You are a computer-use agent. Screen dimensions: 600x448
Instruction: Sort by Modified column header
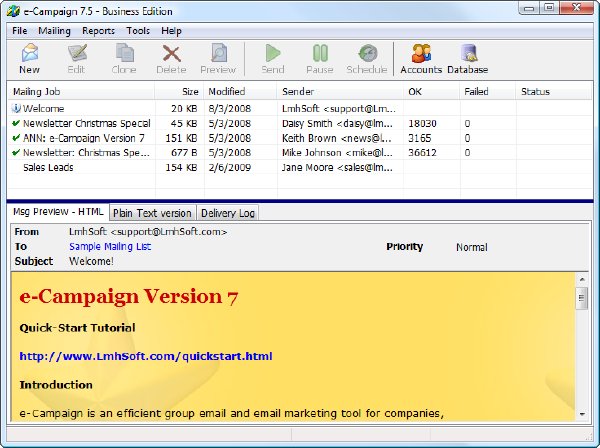[240, 91]
